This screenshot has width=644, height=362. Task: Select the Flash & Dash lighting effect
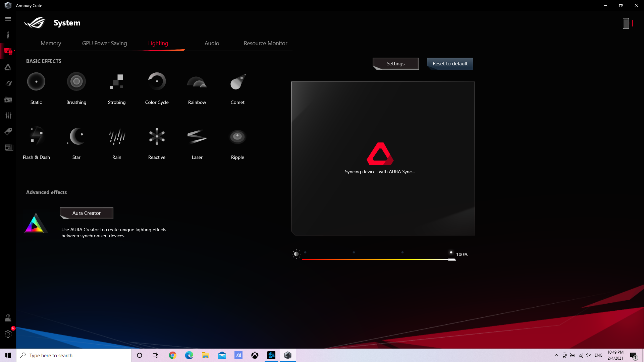[36, 136]
